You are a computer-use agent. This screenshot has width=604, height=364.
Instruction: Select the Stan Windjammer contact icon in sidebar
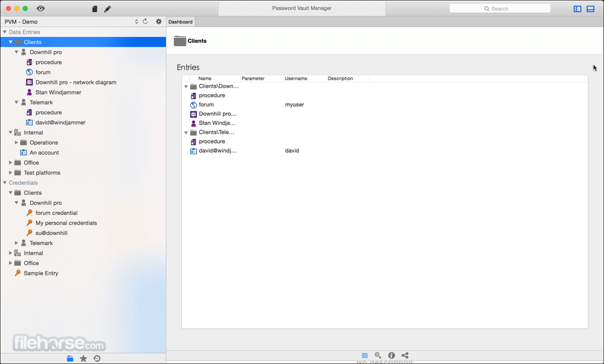click(x=29, y=92)
